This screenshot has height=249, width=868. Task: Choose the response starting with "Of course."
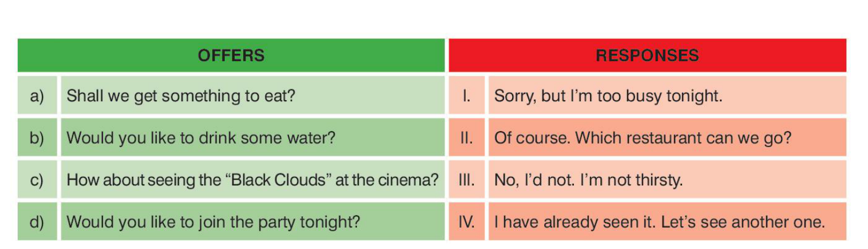tap(643, 138)
